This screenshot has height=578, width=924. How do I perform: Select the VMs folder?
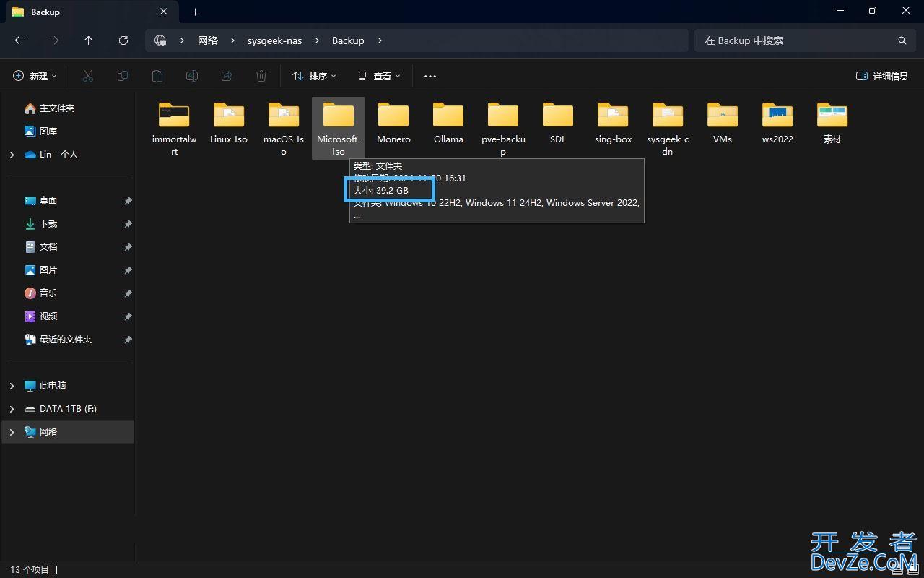[x=723, y=123]
